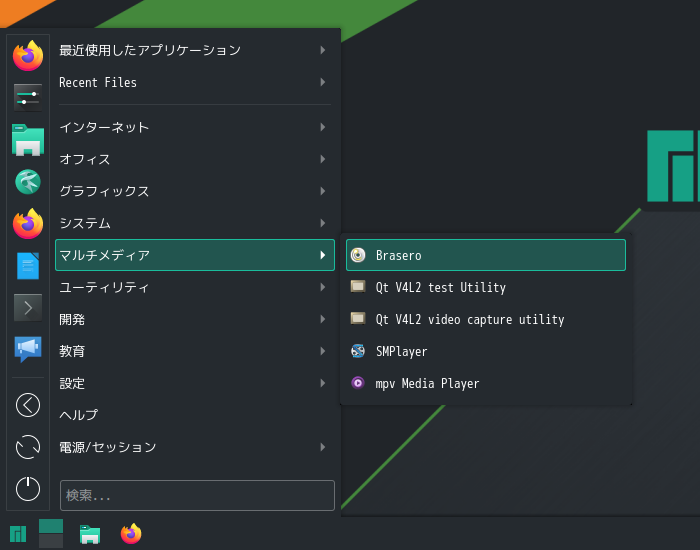Launch Brasero from the multimedia submenu
Screen dimensions: 700x550
coord(486,255)
